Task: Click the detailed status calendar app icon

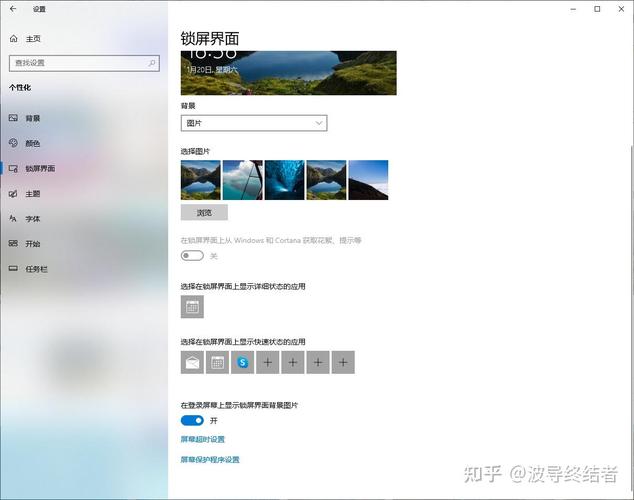Action: pyautogui.click(x=192, y=307)
